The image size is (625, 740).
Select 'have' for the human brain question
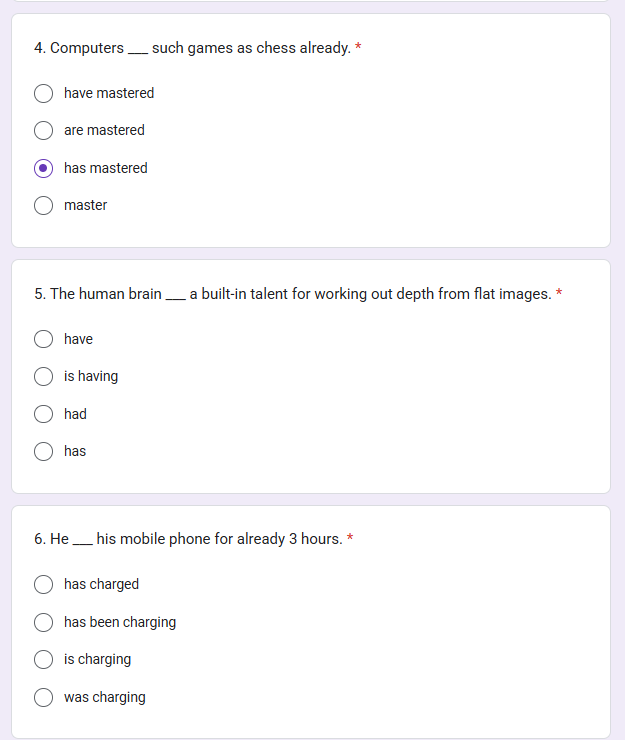click(44, 339)
